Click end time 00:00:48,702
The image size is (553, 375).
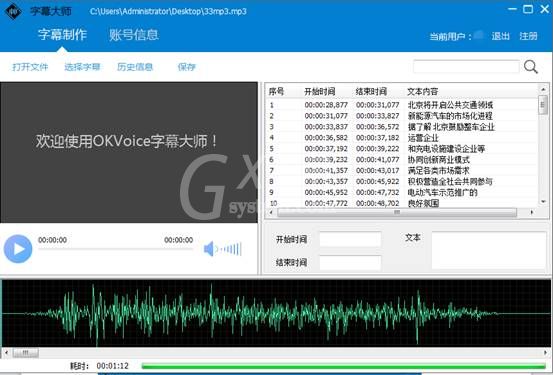[x=378, y=203]
